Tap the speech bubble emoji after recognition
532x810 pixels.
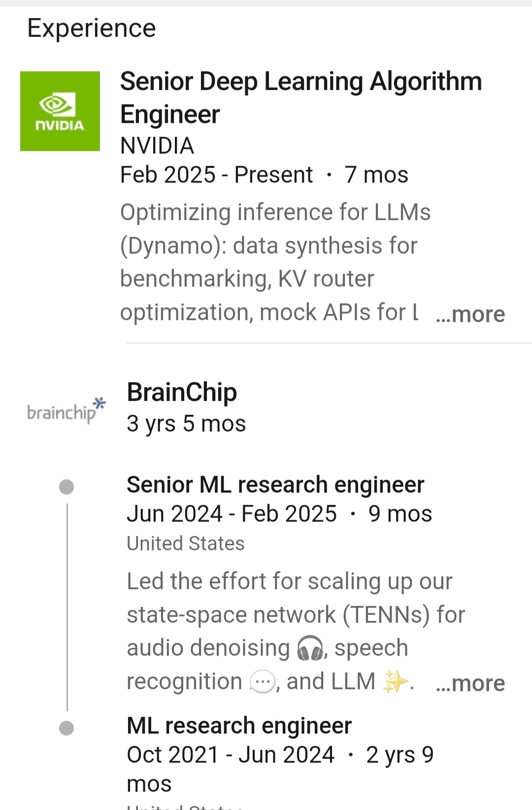coord(262,682)
